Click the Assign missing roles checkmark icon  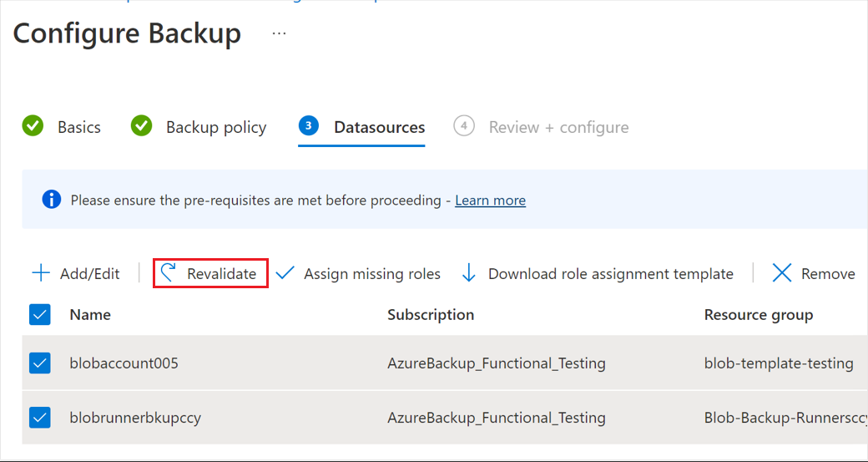point(285,273)
